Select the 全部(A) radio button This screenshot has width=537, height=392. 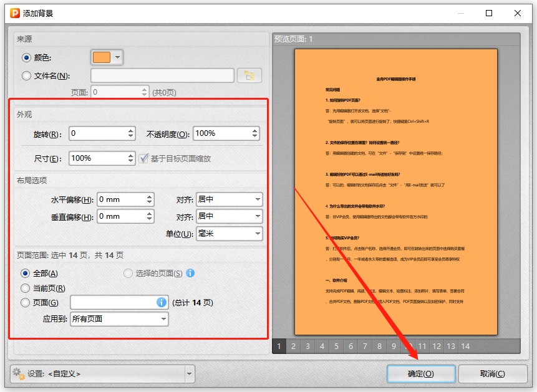pos(25,273)
